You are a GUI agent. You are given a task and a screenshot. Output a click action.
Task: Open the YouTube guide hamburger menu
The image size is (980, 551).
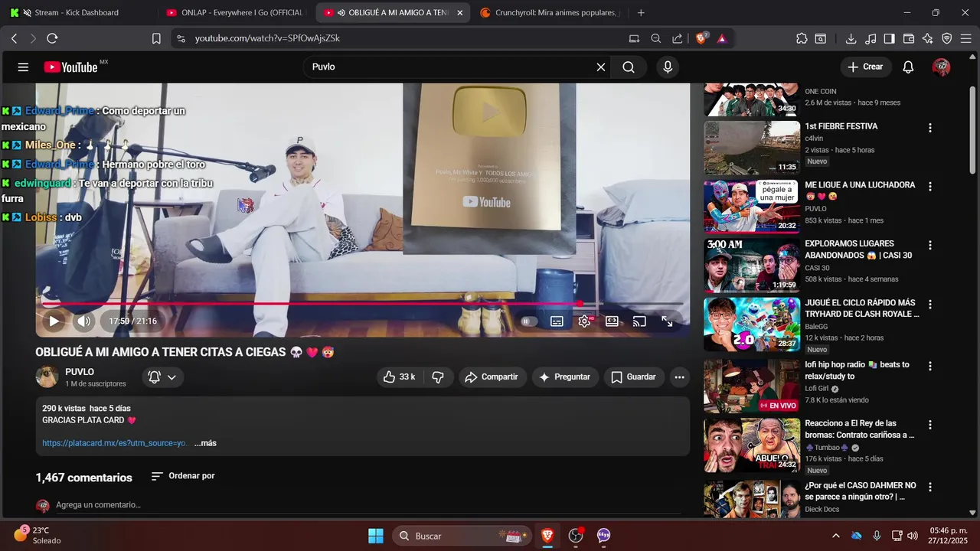(23, 67)
